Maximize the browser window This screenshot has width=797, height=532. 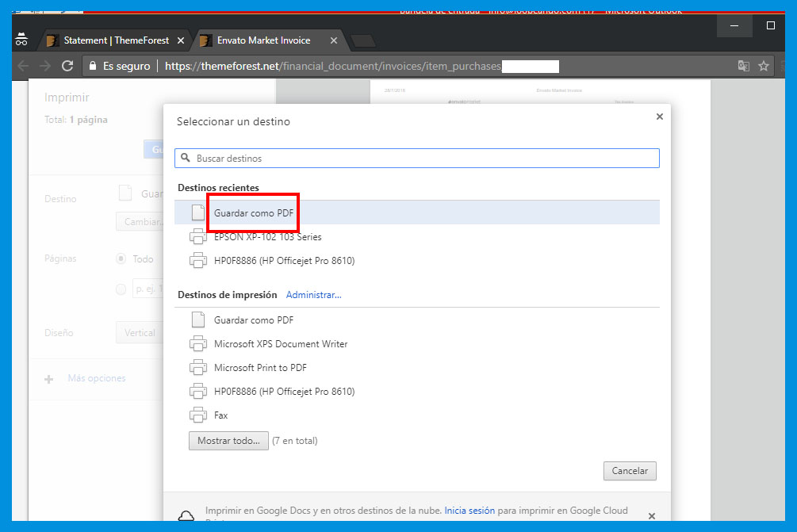point(771,25)
